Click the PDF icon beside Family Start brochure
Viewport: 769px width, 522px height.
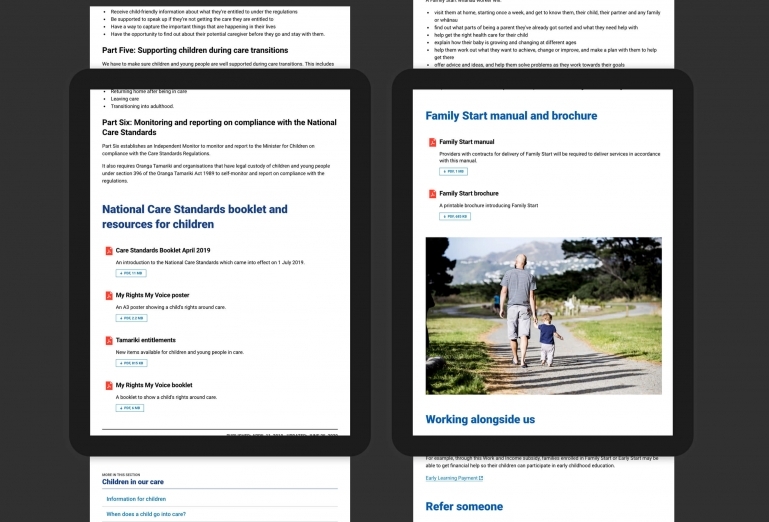click(x=433, y=194)
